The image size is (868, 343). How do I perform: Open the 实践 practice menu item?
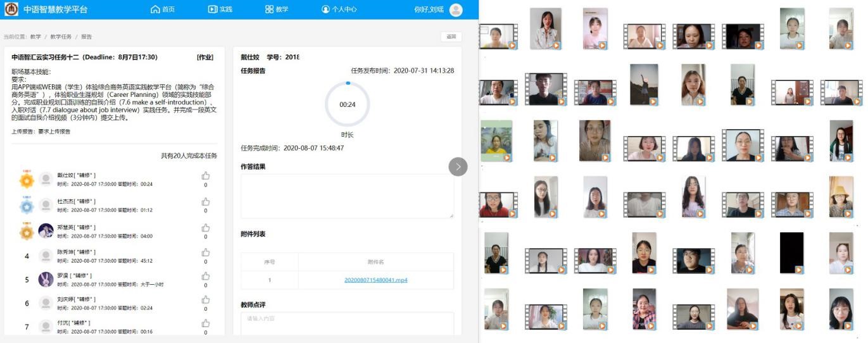(x=220, y=9)
